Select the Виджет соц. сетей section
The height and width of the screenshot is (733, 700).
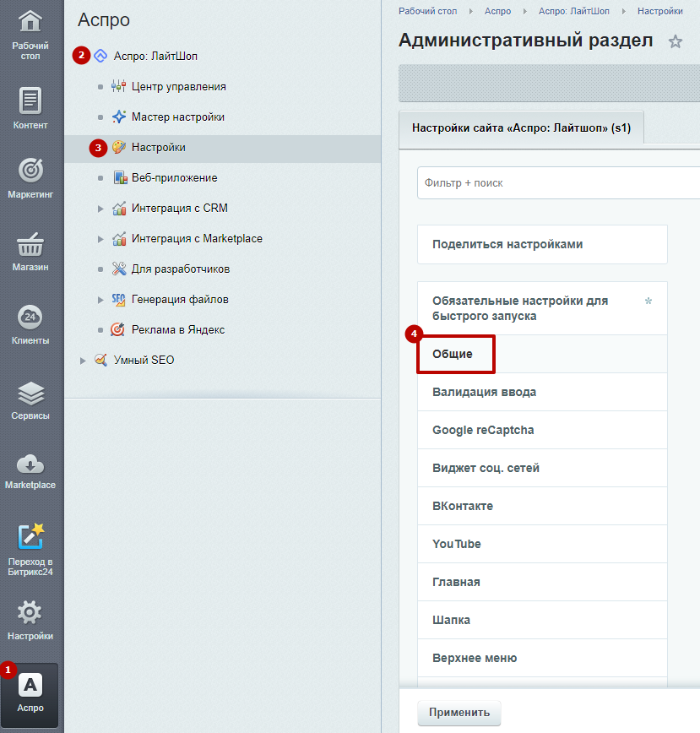543,468
